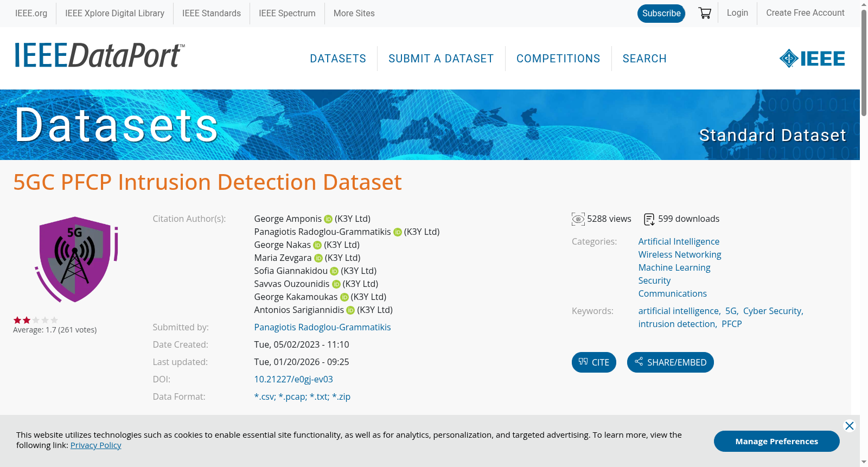Screen dimensions: 868x467
Task: Rate dataset five stars
Action: [x=54, y=320]
